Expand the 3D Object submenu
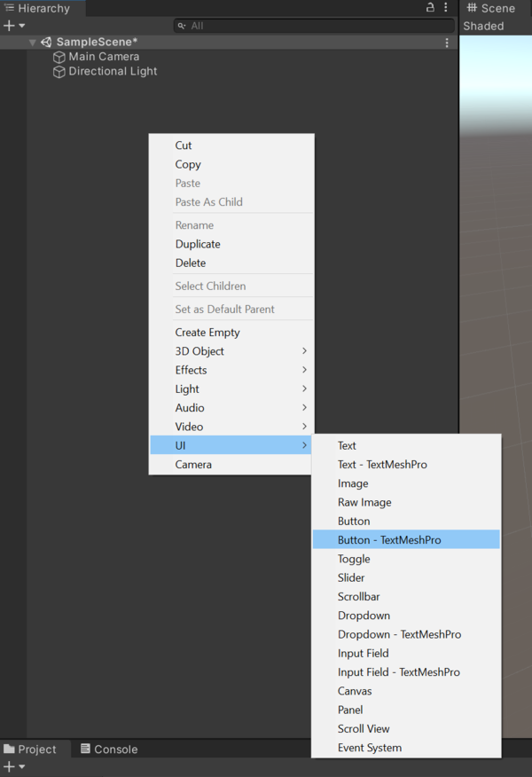This screenshot has width=532, height=777. point(231,351)
